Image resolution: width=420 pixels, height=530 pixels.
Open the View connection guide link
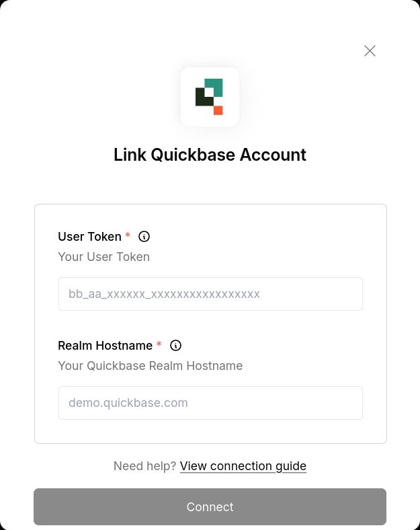click(243, 466)
